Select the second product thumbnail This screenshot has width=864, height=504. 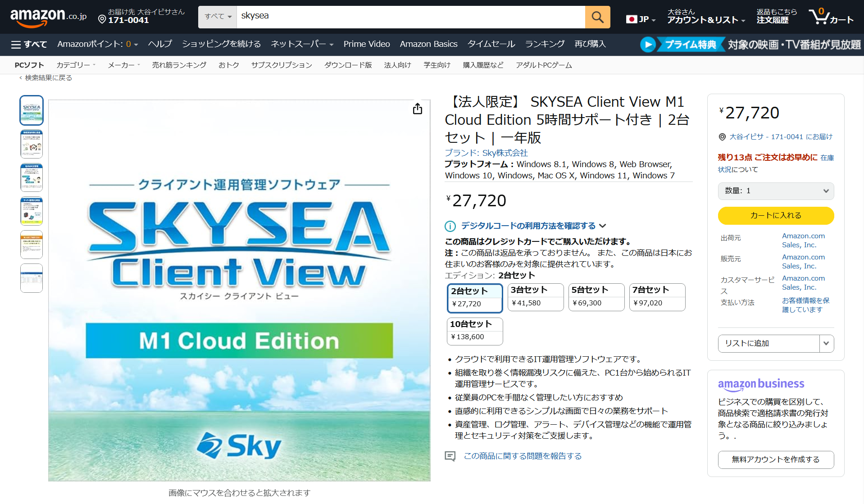(x=32, y=144)
